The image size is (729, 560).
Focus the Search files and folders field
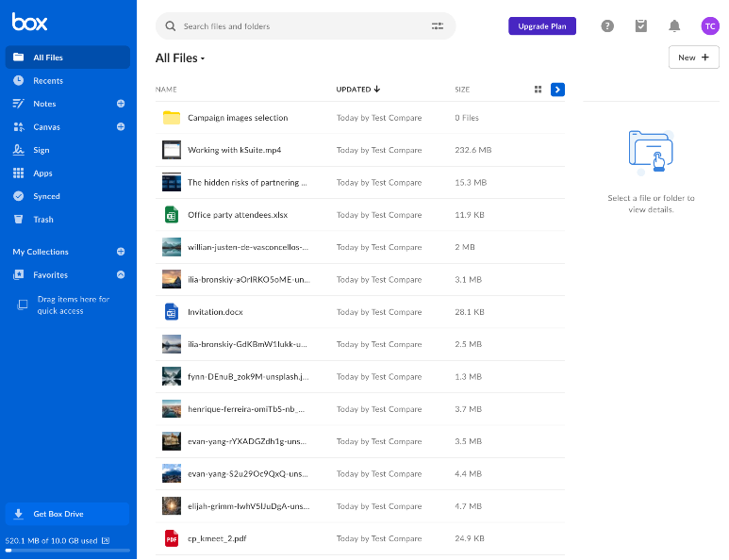tap(306, 26)
